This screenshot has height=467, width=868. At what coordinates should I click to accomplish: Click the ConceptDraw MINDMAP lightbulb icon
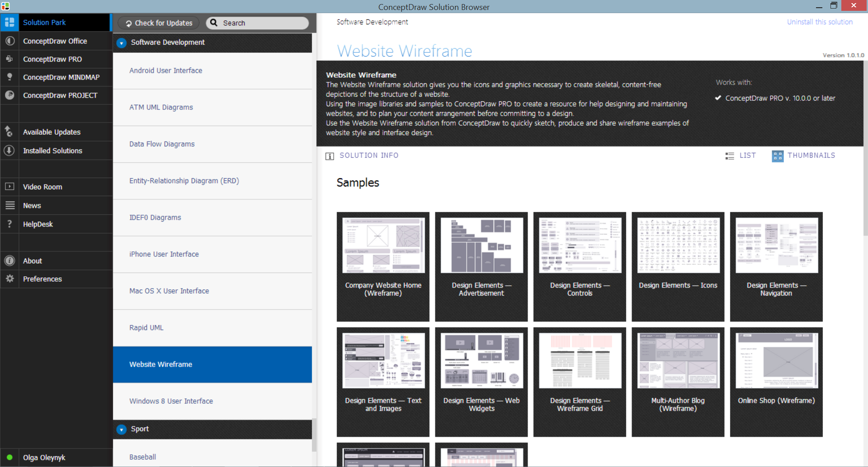[x=9, y=77]
